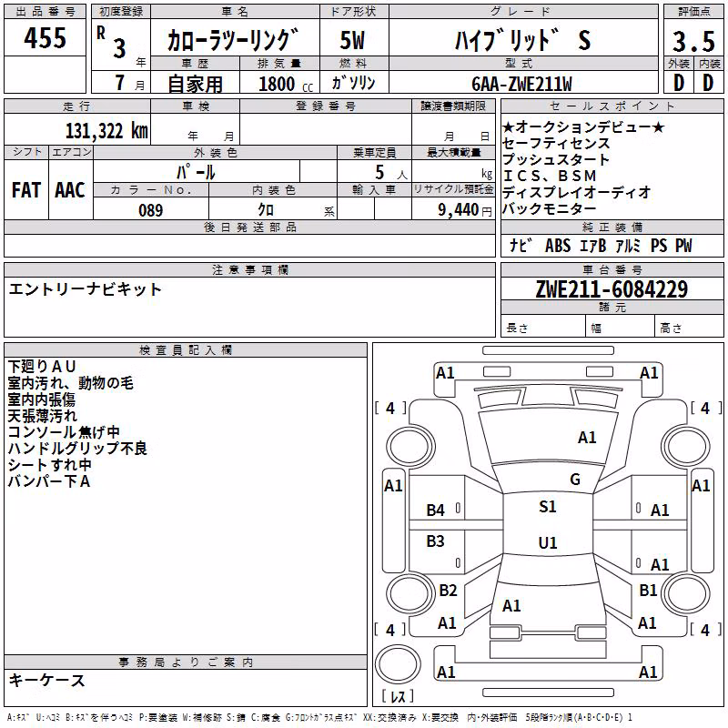Click the S1 rust mark on roof
The height and width of the screenshot is (728, 728).
548,507
